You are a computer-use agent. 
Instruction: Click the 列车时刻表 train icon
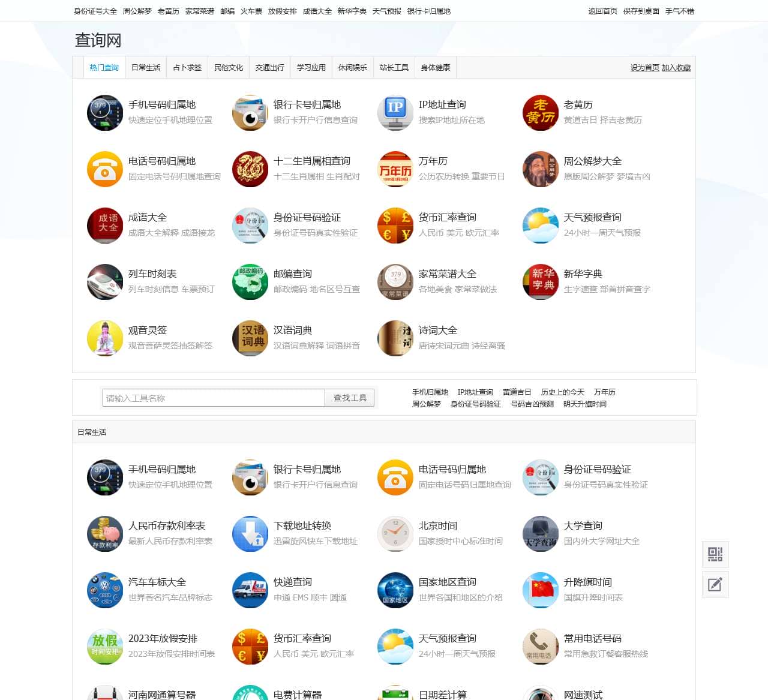coord(105,282)
